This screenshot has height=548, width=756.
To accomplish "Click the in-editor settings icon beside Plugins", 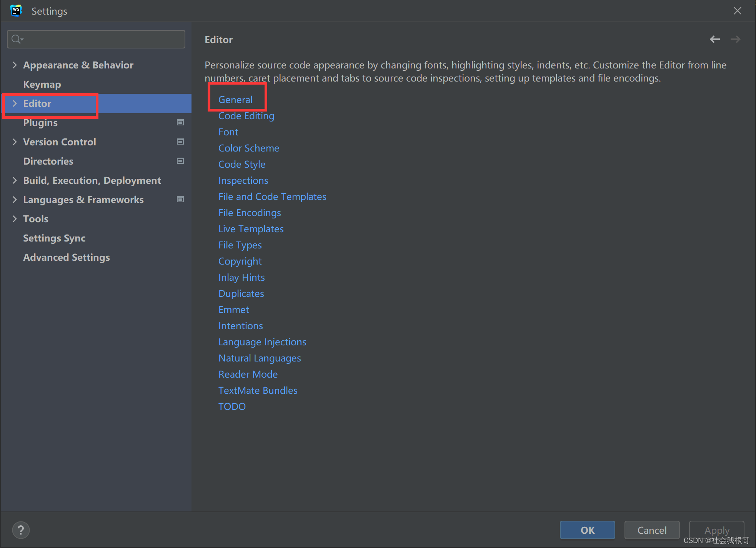I will 180,122.
